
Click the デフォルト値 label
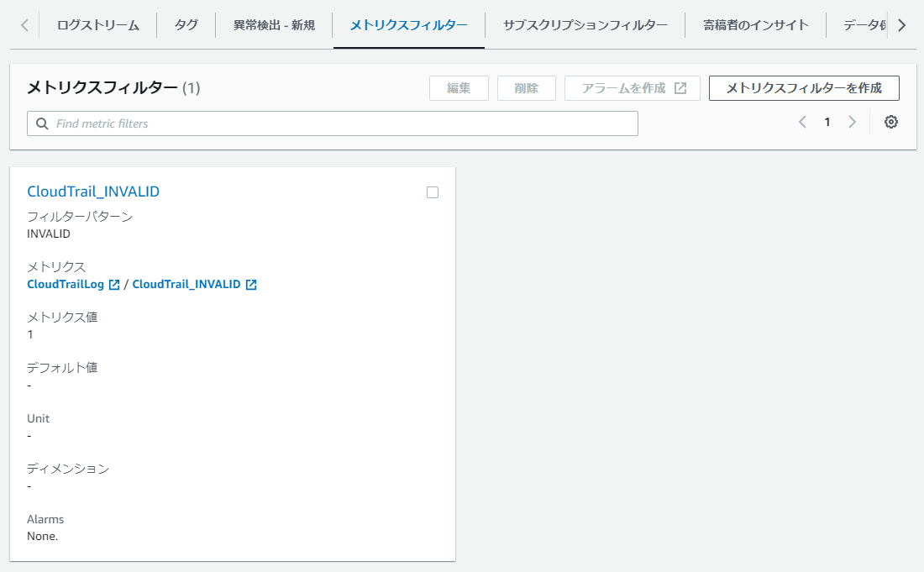pyautogui.click(x=62, y=368)
